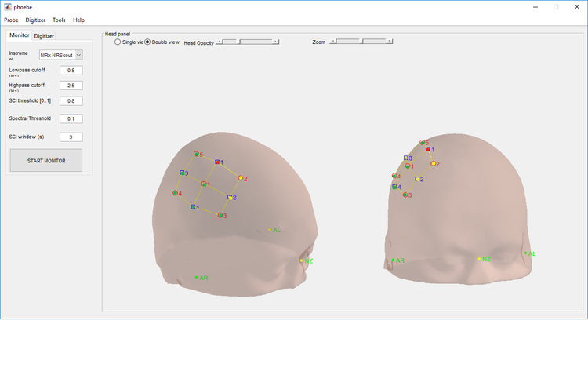Click the Highpass cutoff input field
This screenshot has height=386, width=588.
(71, 86)
